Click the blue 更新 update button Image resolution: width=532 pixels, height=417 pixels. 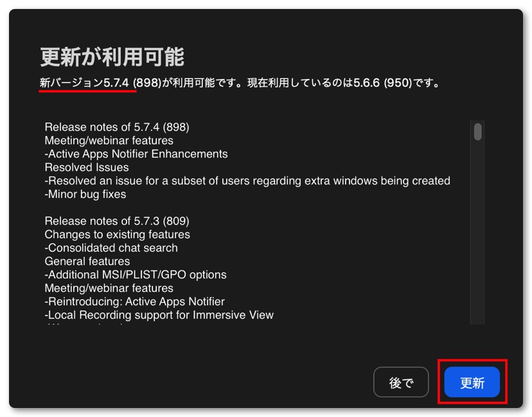point(472,382)
